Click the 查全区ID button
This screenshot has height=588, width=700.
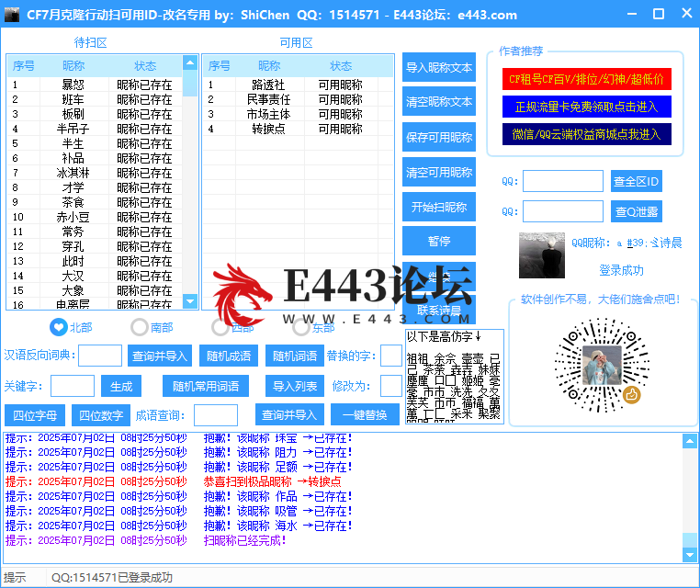point(637,181)
